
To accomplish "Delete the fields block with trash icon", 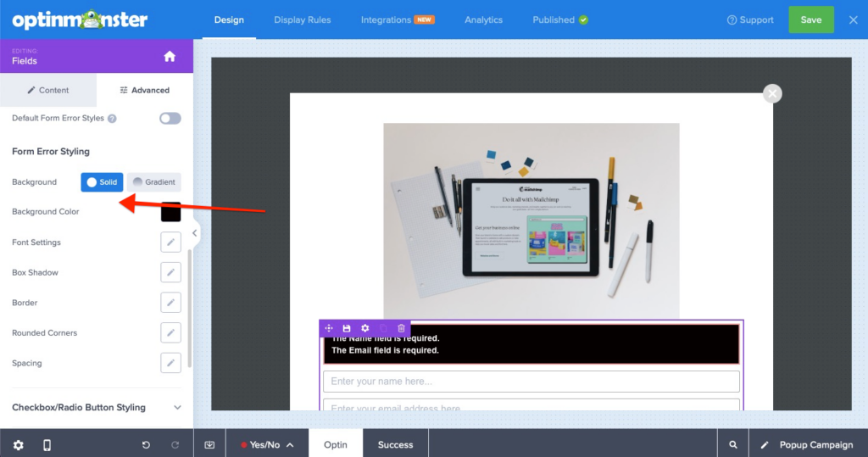I will (401, 328).
